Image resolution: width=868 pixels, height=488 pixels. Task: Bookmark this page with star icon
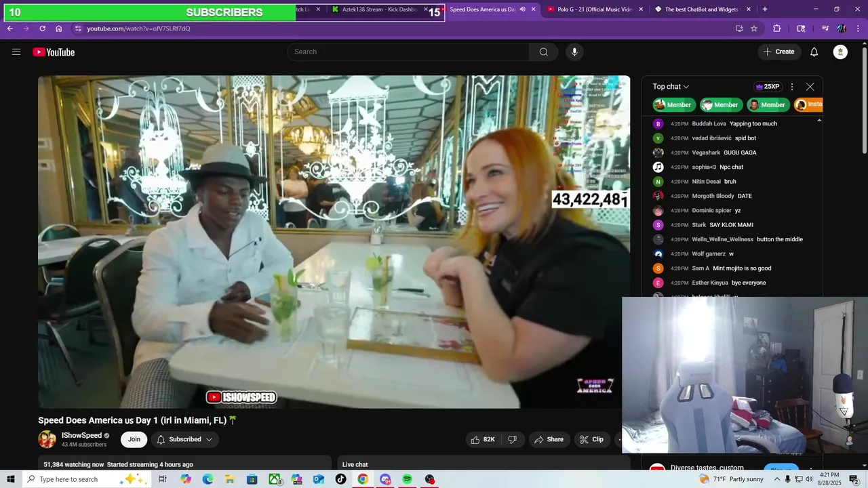tap(754, 28)
